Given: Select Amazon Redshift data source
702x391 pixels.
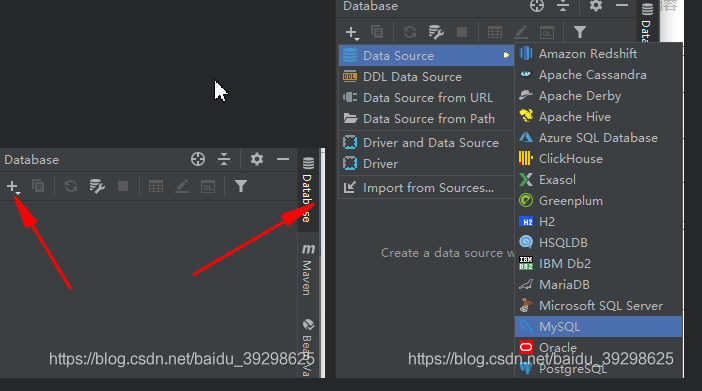Looking at the screenshot, I should 599,54.
